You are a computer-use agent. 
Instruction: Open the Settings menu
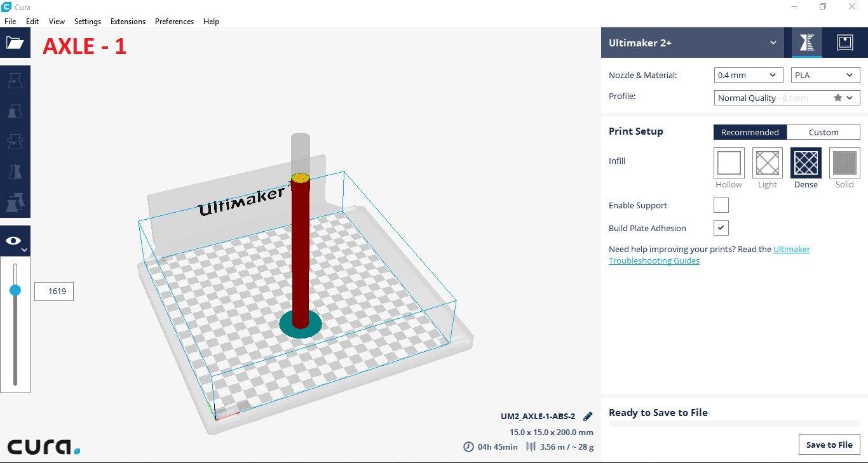(88, 21)
